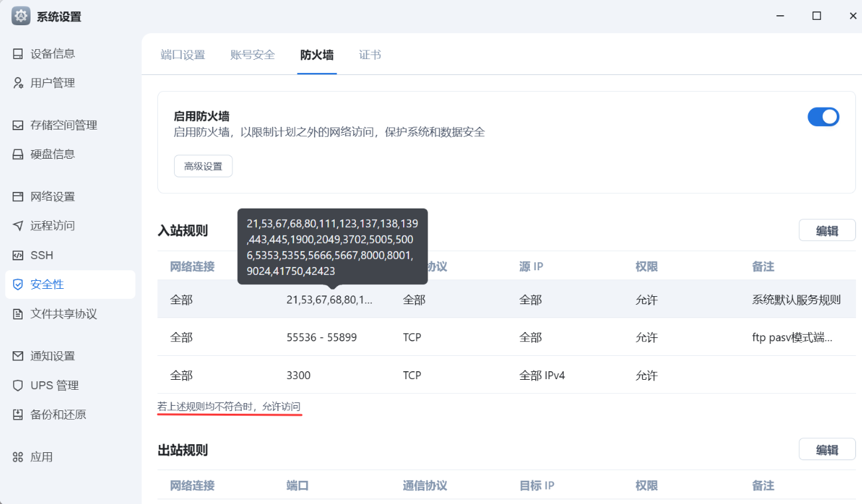Open the 账号安全 tab

[x=252, y=55]
